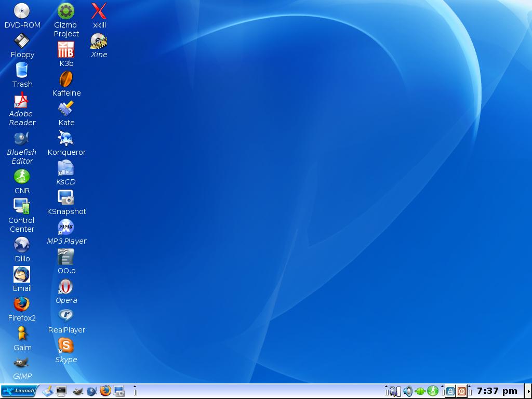
Task: Open the Launch menu button
Action: tap(19, 391)
